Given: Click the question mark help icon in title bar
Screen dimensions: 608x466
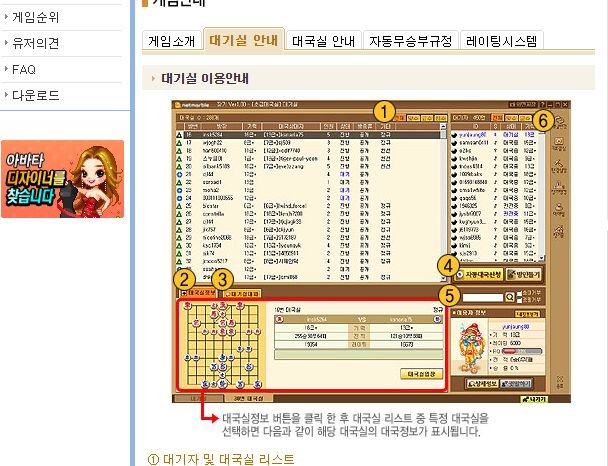Looking at the screenshot, I should tap(542, 104).
